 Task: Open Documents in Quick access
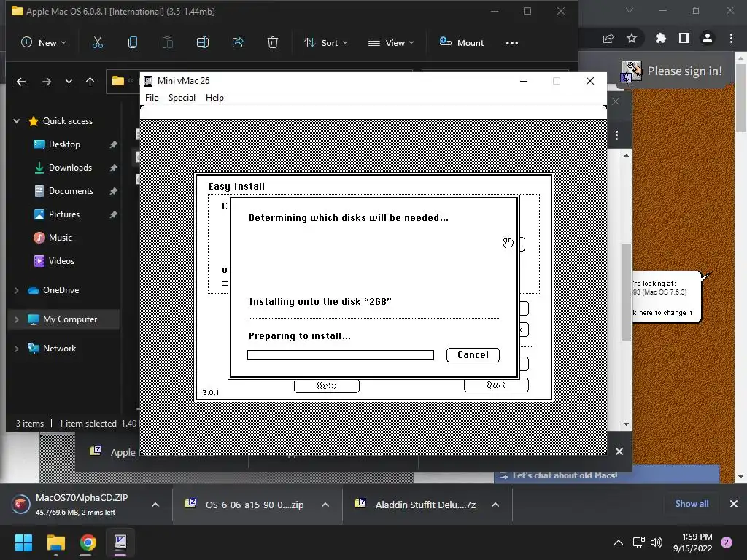pyautogui.click(x=71, y=191)
